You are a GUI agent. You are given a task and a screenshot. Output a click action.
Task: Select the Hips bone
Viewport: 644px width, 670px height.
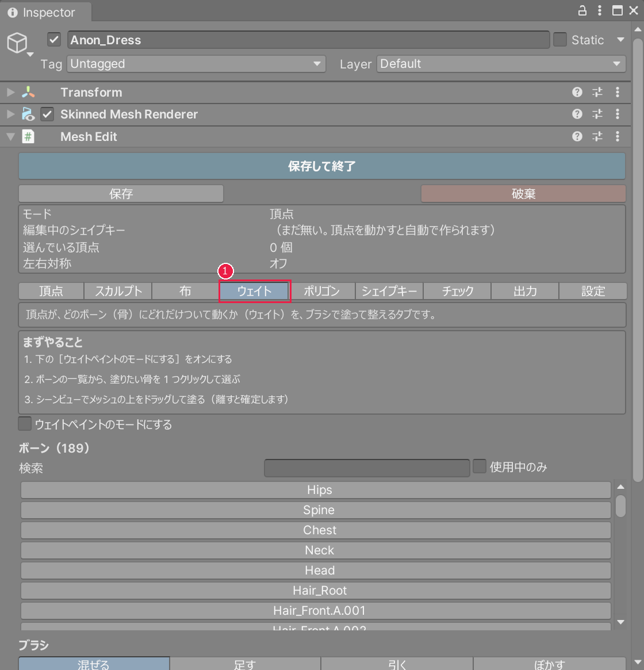(x=316, y=489)
